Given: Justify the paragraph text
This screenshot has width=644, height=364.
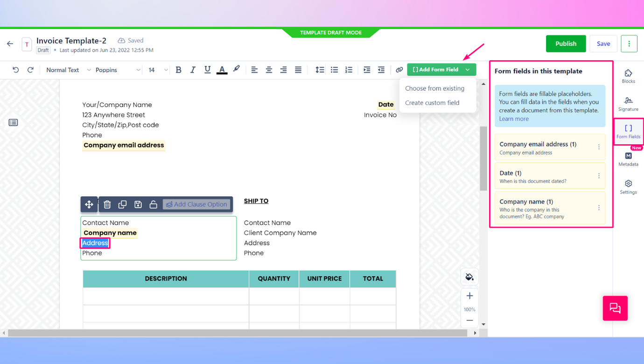Looking at the screenshot, I should [298, 70].
